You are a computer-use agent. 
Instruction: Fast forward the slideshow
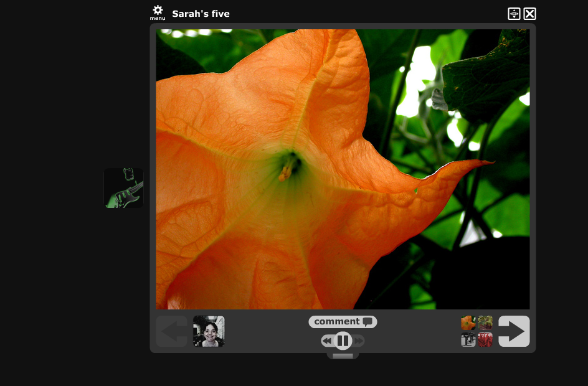359,341
